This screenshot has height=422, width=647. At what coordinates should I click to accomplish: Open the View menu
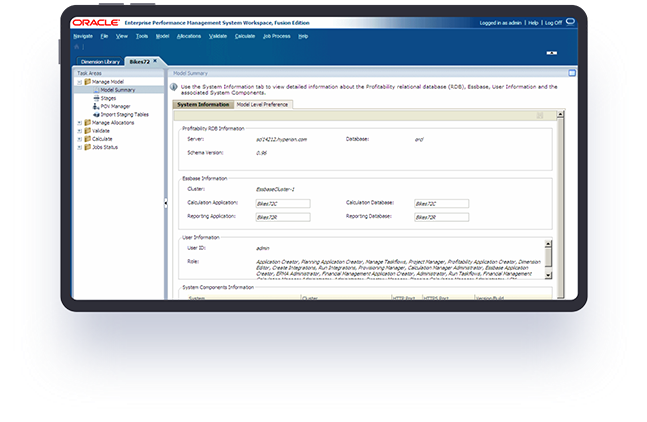[122, 36]
